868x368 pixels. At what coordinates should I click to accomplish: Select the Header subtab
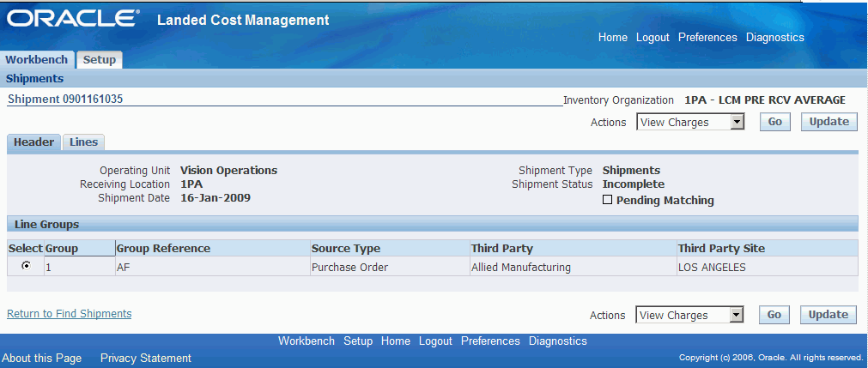click(x=33, y=142)
